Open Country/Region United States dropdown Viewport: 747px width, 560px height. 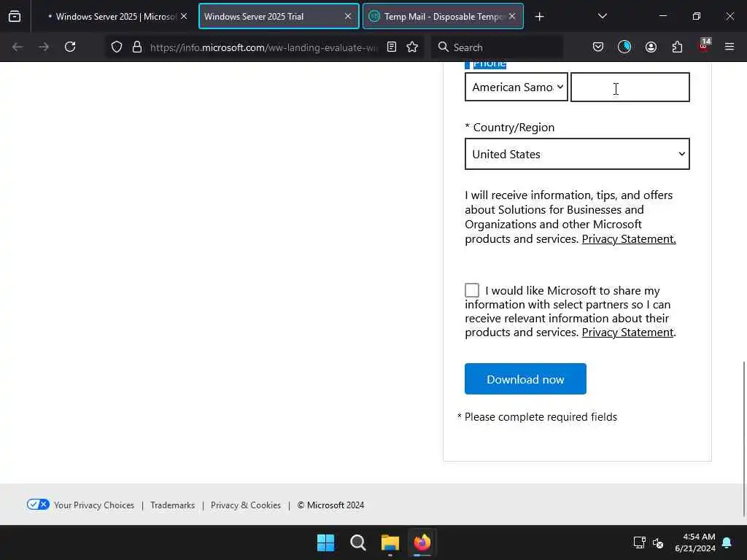pos(577,154)
